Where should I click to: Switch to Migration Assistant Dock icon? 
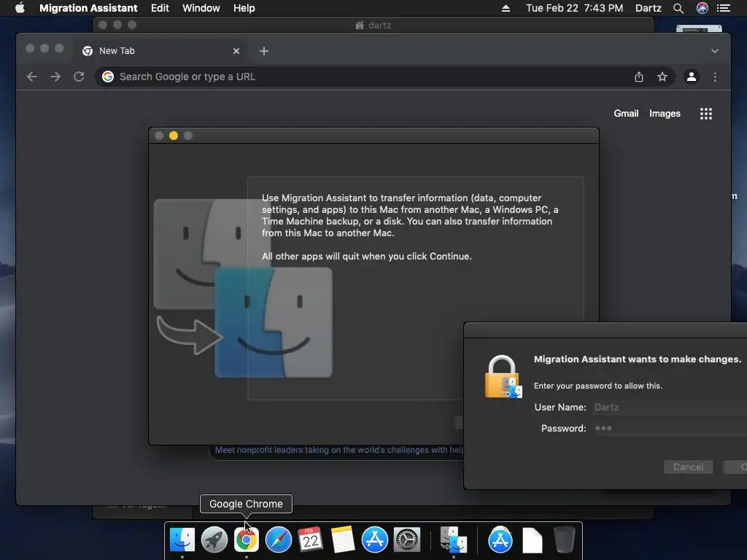(453, 540)
